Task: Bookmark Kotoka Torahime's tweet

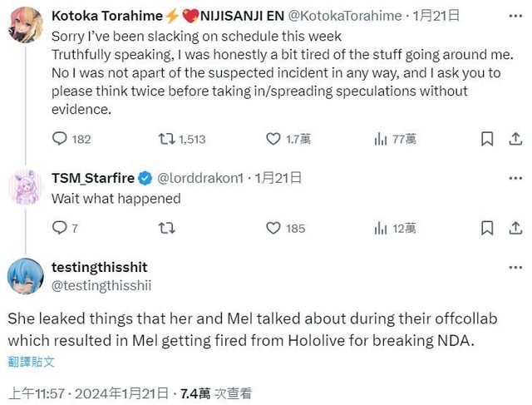Action: tap(487, 139)
